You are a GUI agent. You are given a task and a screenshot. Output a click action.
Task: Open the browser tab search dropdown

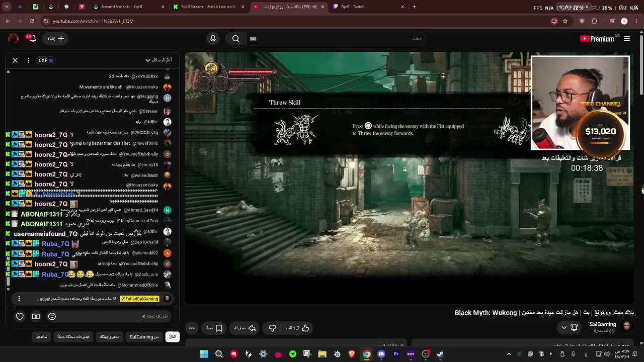tap(7, 7)
